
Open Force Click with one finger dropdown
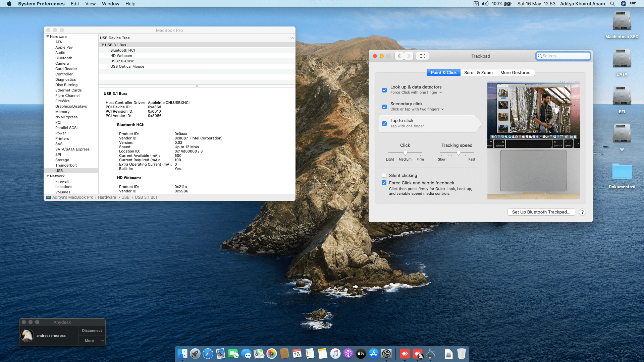coord(416,93)
